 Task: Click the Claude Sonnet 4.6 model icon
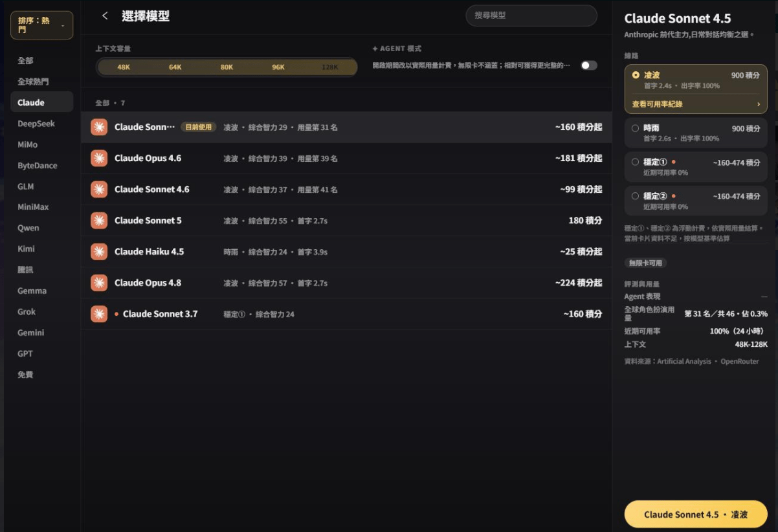[x=99, y=189]
